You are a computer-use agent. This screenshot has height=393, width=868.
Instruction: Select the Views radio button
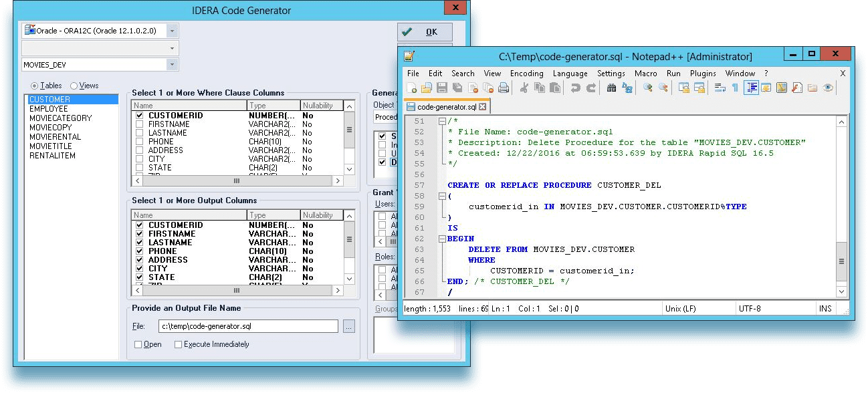pyautogui.click(x=74, y=86)
